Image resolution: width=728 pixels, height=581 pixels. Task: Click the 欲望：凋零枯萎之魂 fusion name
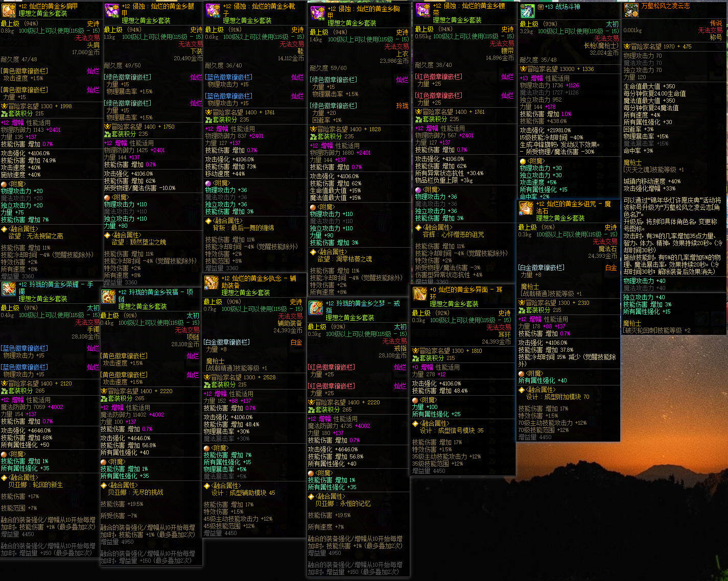click(x=345, y=259)
